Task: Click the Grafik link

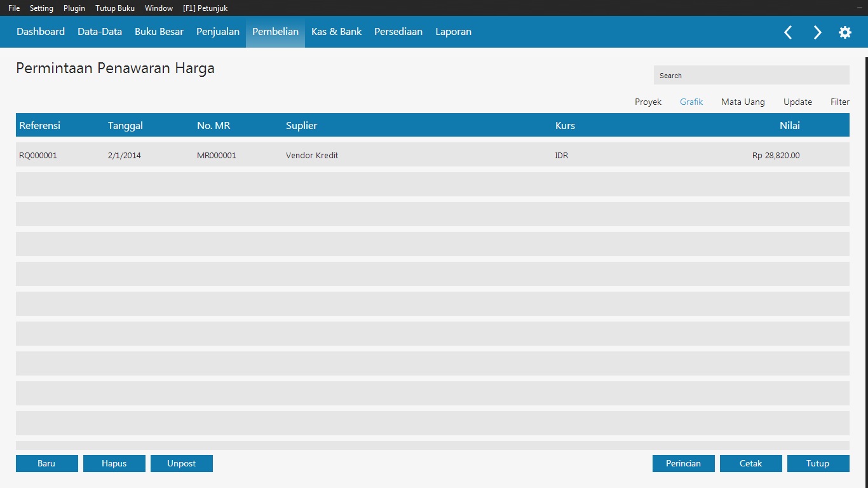Action: 691,102
